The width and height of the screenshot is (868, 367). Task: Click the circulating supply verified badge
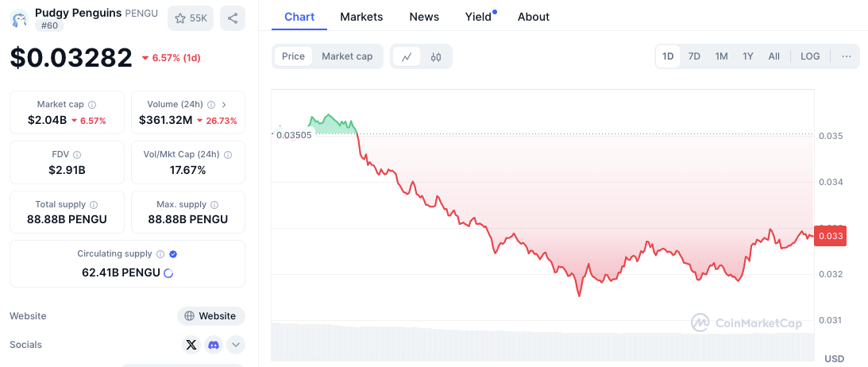click(173, 254)
